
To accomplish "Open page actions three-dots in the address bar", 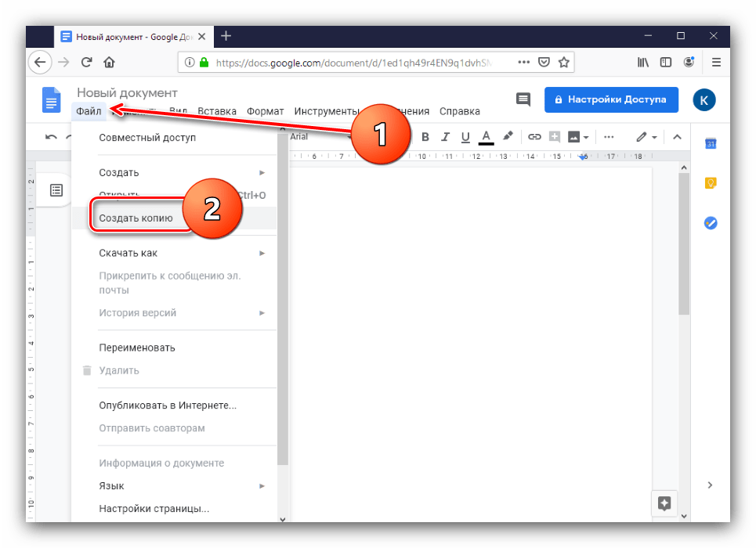I will coord(523,62).
